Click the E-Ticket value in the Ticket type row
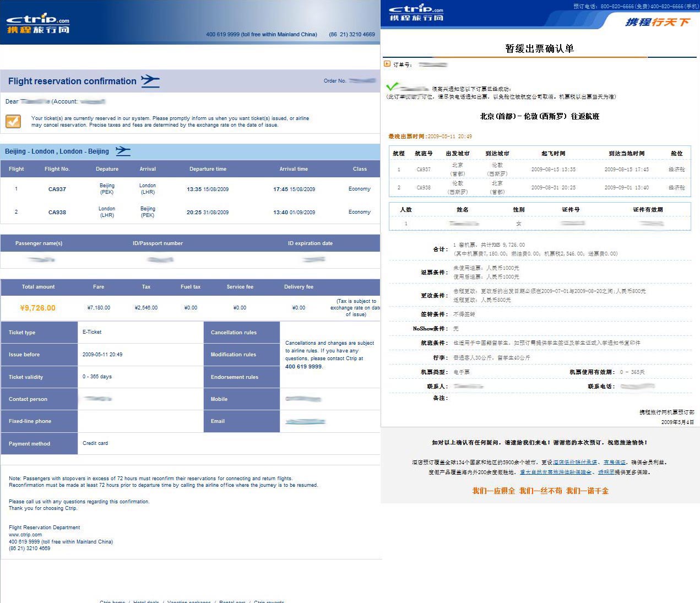Image resolution: width=700 pixels, height=603 pixels. (x=92, y=332)
